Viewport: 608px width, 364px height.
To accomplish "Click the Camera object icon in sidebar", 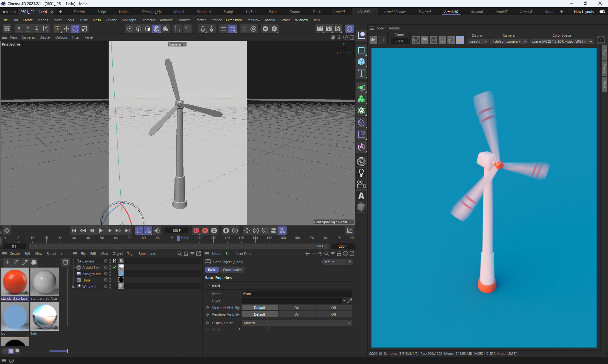I will point(361,184).
